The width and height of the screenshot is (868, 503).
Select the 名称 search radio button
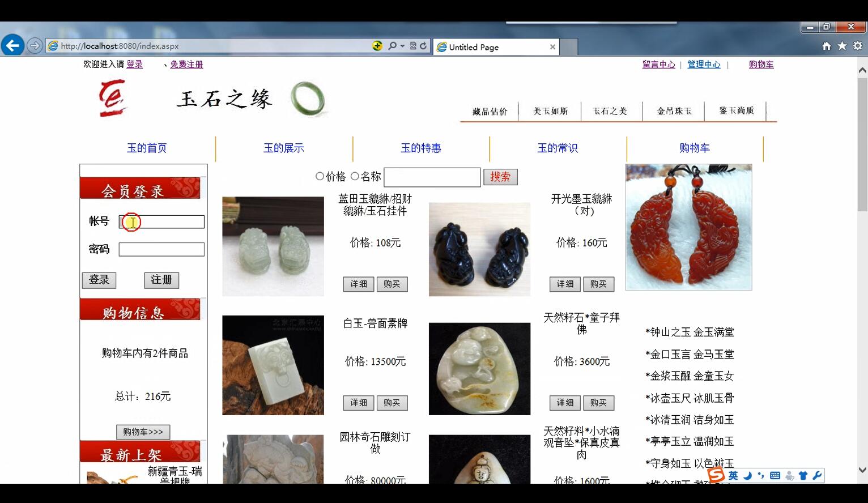355,176
